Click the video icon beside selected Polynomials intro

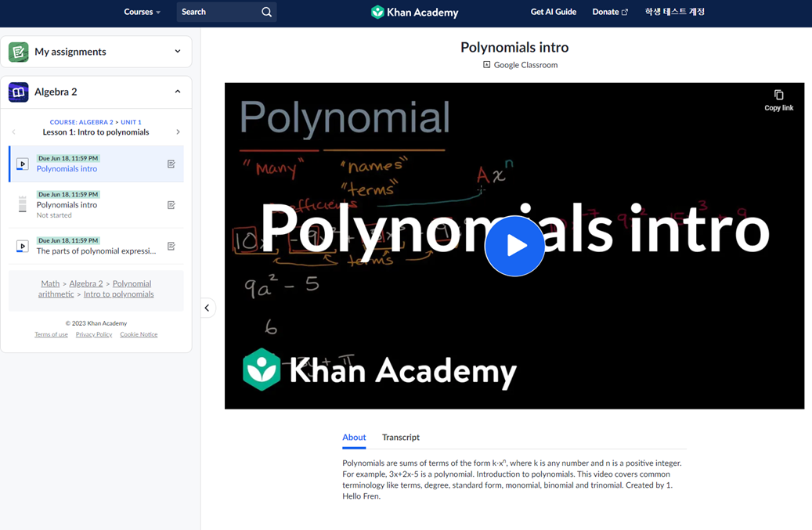point(22,164)
